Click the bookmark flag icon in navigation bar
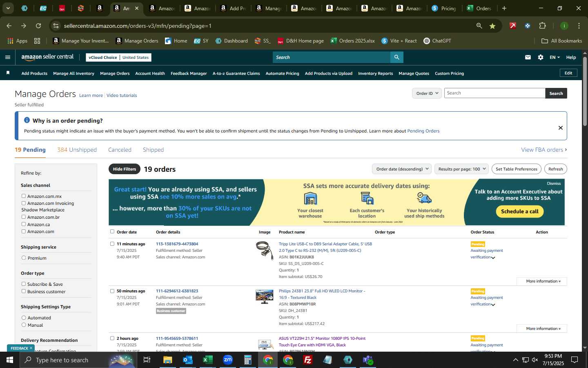588x368 pixels. tap(8, 73)
